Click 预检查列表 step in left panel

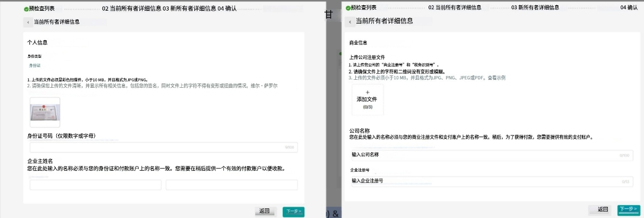pos(43,9)
